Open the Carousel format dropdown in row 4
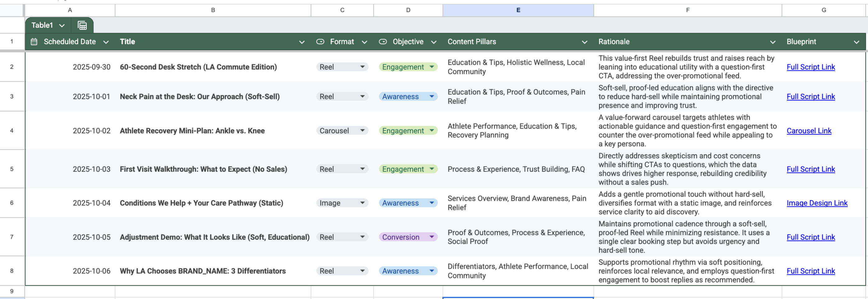This screenshot has width=868, height=299. tap(362, 130)
